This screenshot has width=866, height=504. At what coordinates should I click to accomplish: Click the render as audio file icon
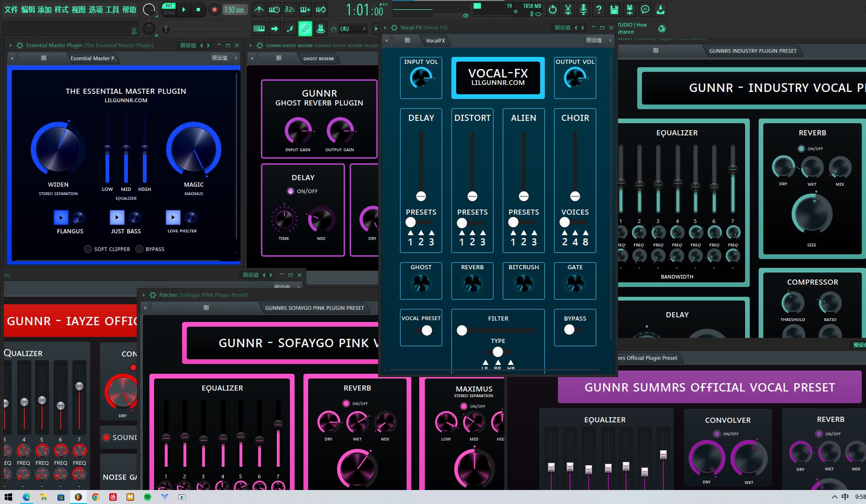(x=630, y=9)
